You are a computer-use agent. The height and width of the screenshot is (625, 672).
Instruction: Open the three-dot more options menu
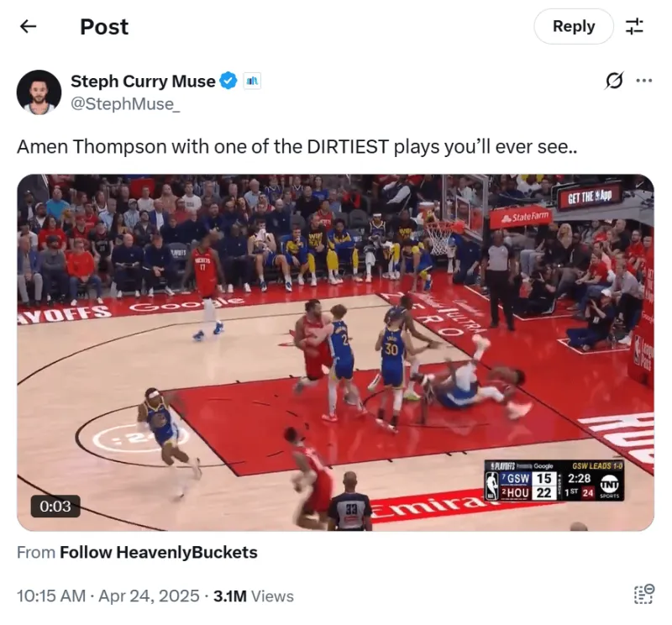coord(644,81)
